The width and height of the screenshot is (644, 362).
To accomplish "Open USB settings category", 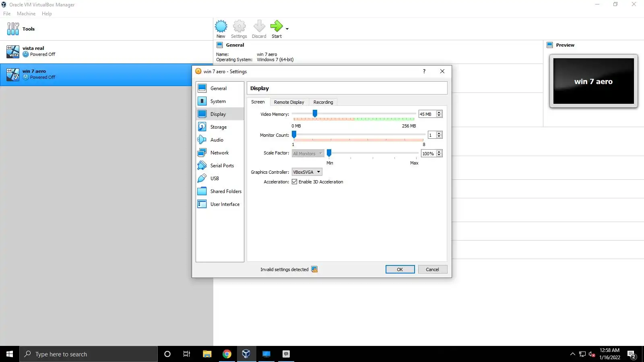I will click(x=220, y=179).
